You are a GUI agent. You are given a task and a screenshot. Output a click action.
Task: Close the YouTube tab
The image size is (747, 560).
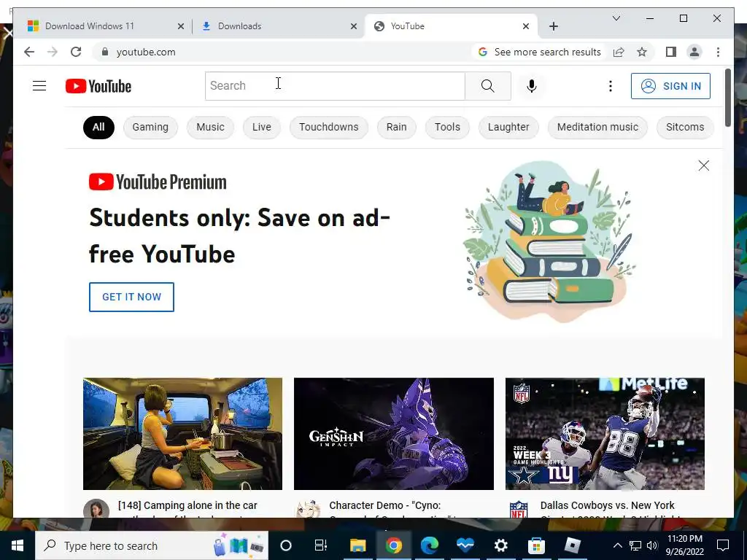526,26
